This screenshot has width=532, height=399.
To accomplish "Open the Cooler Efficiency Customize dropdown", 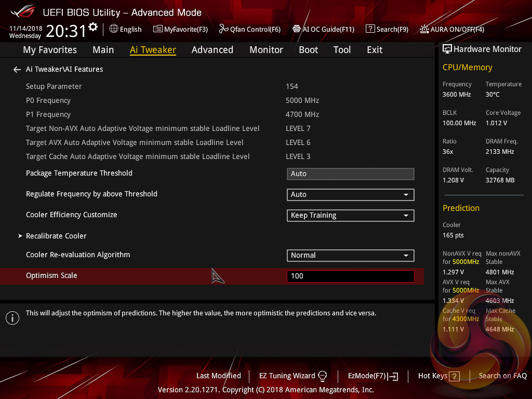I will pyautogui.click(x=350, y=215).
